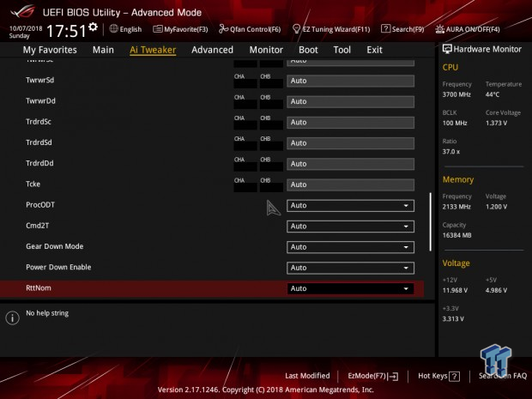Click the ROG logo at top left
Screen dimensions: 532x399
[x=22, y=11]
